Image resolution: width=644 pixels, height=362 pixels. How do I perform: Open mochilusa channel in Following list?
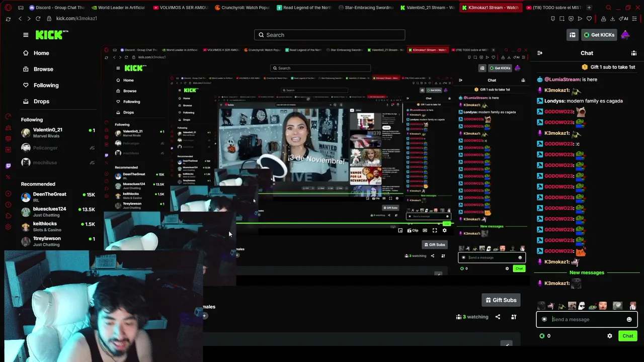(x=58, y=163)
